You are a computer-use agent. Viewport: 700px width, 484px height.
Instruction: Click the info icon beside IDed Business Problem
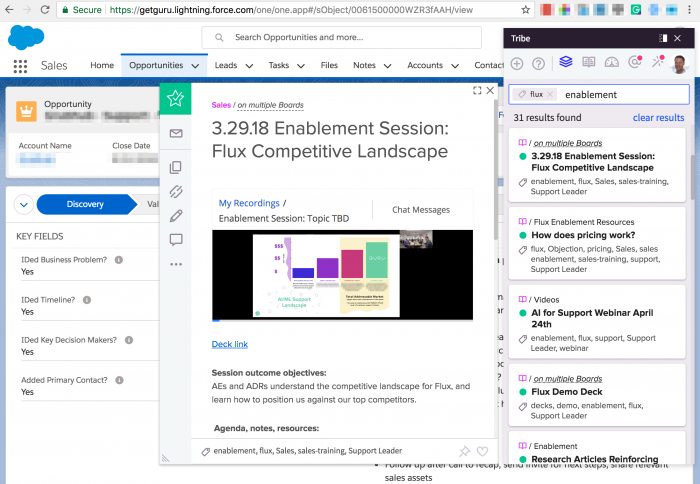point(119,260)
